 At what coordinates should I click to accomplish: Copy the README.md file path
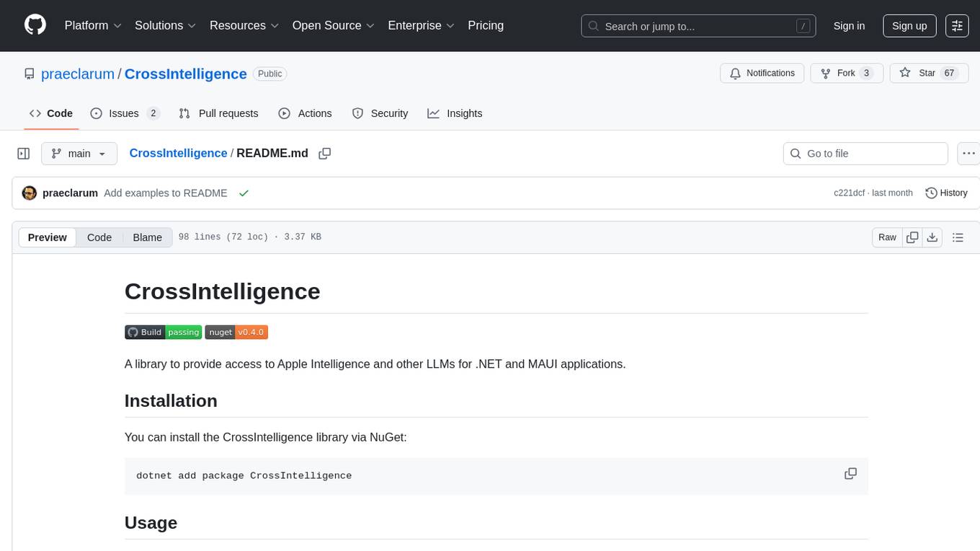[x=325, y=154]
